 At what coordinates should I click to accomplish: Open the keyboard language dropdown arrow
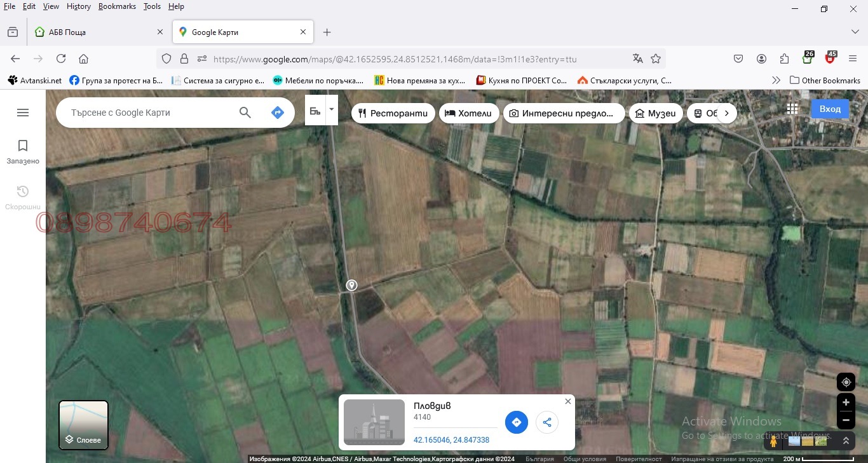(331, 109)
